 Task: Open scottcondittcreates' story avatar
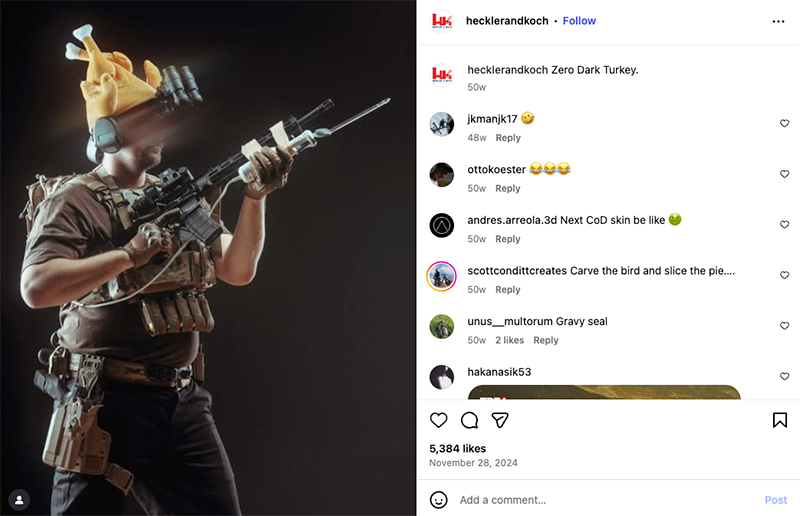point(442,276)
